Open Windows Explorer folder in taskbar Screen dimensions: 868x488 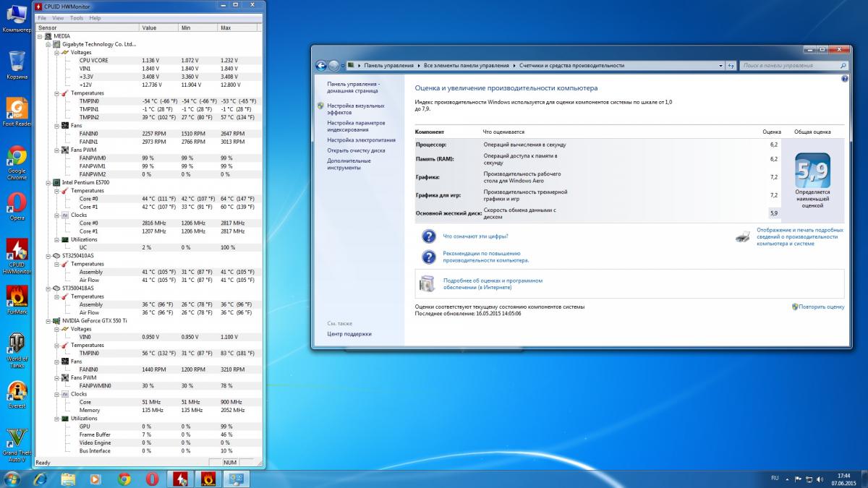point(68,479)
